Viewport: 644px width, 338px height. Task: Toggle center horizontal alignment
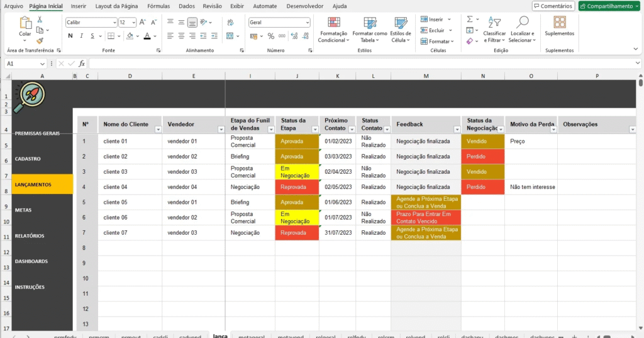click(181, 36)
